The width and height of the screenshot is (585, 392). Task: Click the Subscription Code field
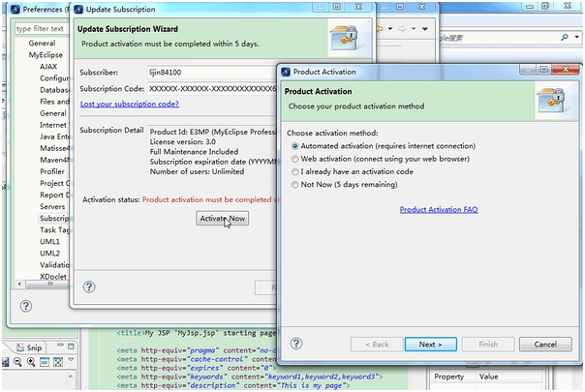[213, 89]
